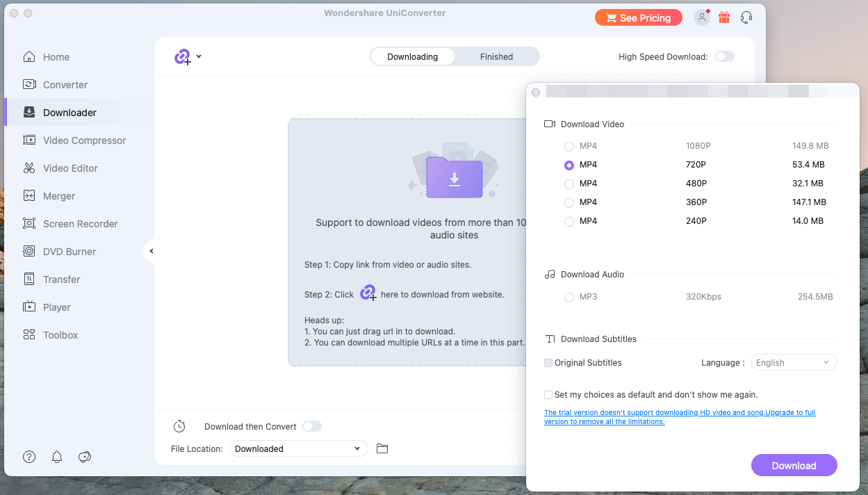
Task: Open the Video Editor scissors tool
Action: point(60,168)
